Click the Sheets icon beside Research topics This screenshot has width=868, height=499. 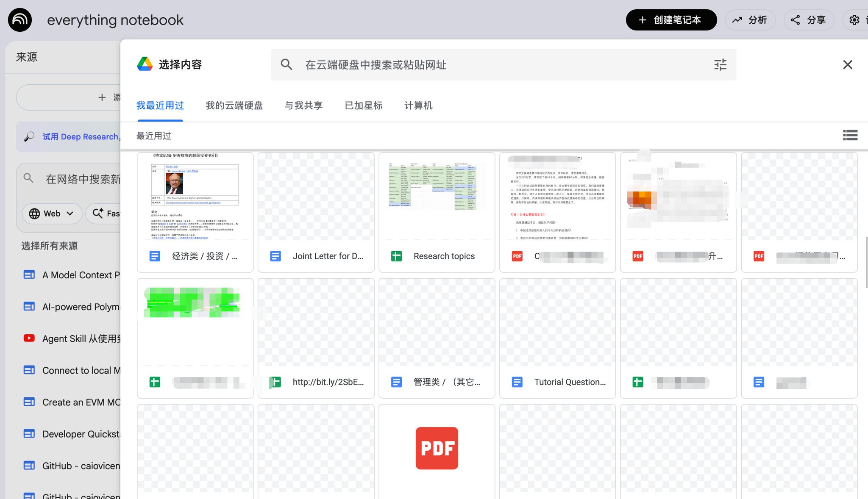tap(396, 256)
